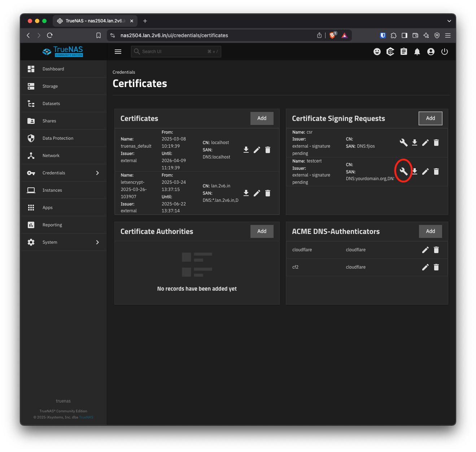The image size is (476, 452).
Task: Edit the csr signing request
Action: [x=425, y=143]
